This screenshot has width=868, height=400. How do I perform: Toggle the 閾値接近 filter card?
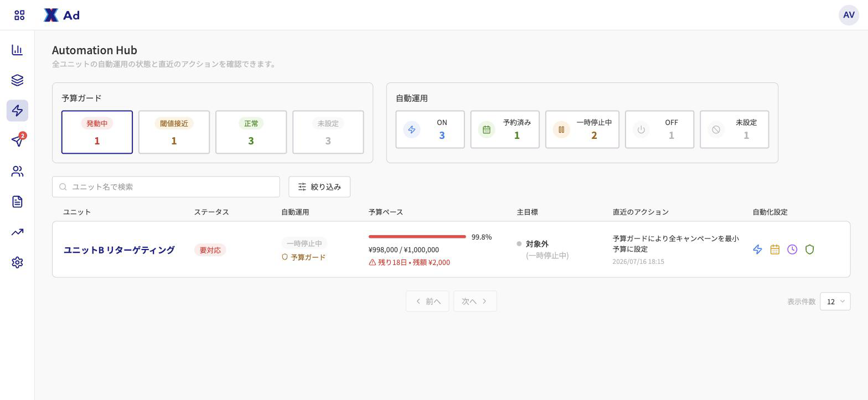click(x=174, y=132)
